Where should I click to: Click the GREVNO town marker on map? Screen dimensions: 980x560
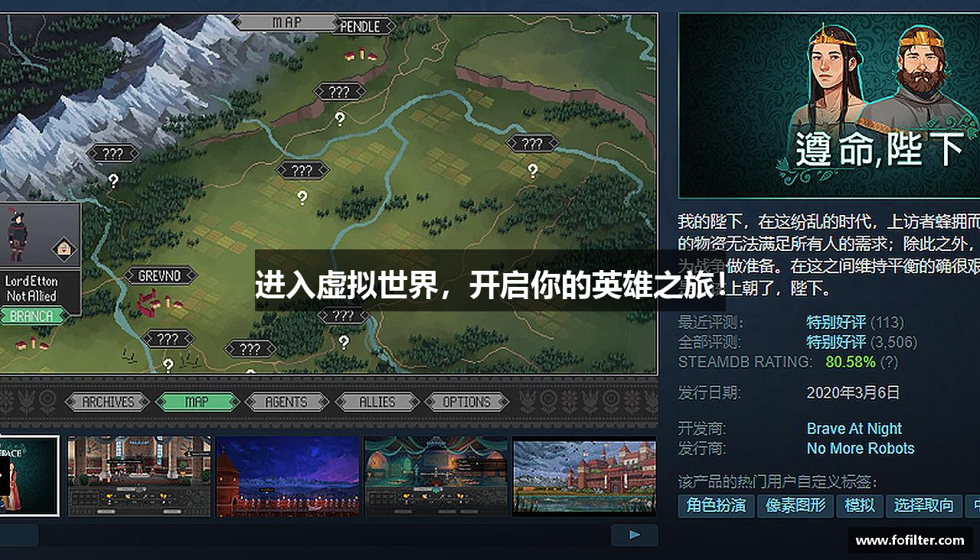point(159,275)
